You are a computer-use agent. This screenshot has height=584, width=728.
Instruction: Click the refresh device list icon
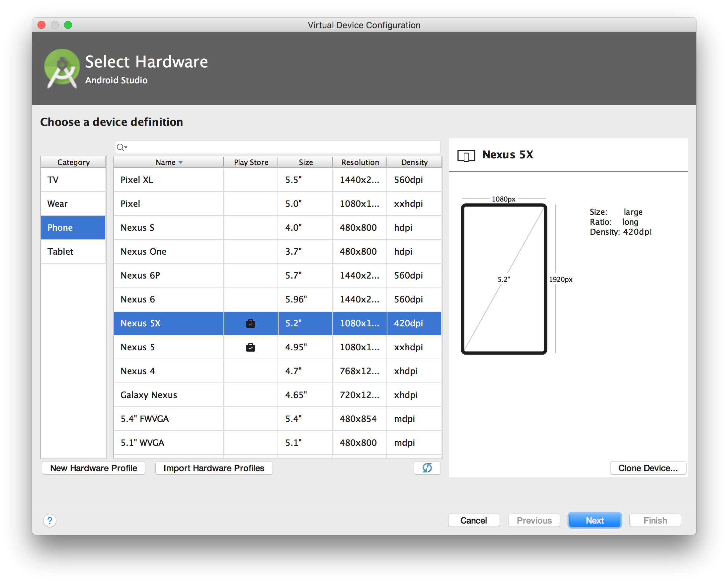tap(427, 468)
